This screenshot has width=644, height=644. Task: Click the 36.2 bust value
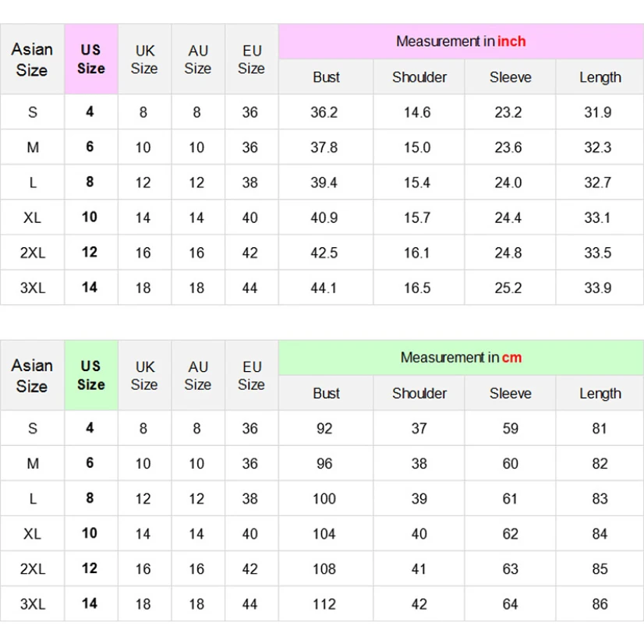click(x=324, y=112)
